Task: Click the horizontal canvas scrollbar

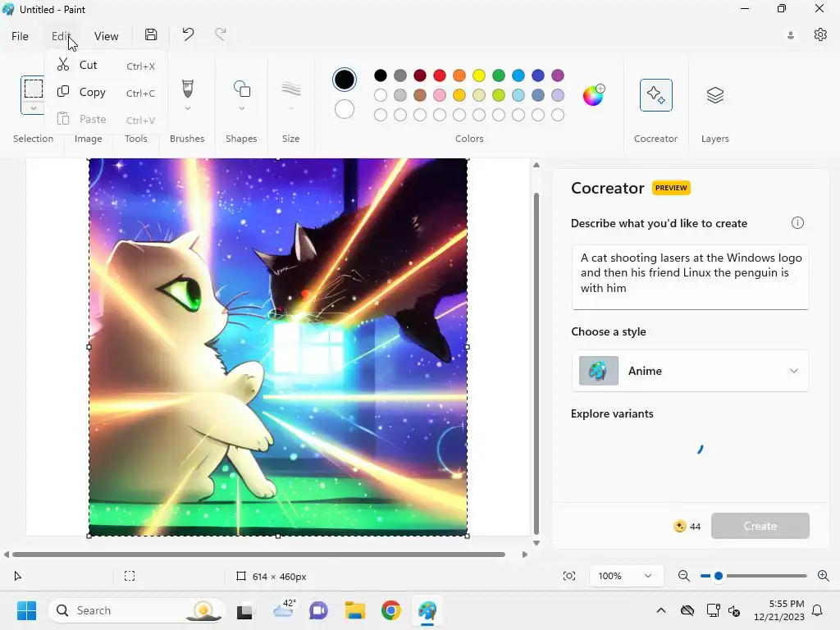Action: (x=258, y=555)
